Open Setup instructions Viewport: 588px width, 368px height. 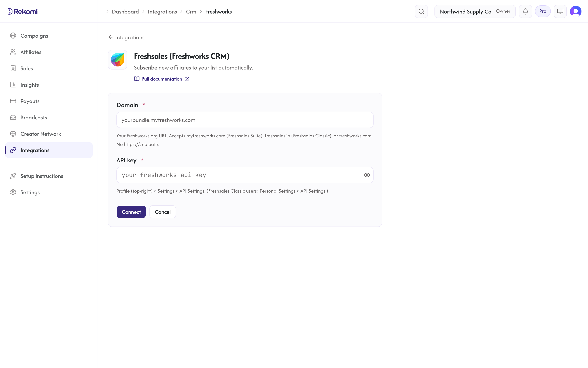coord(49,176)
